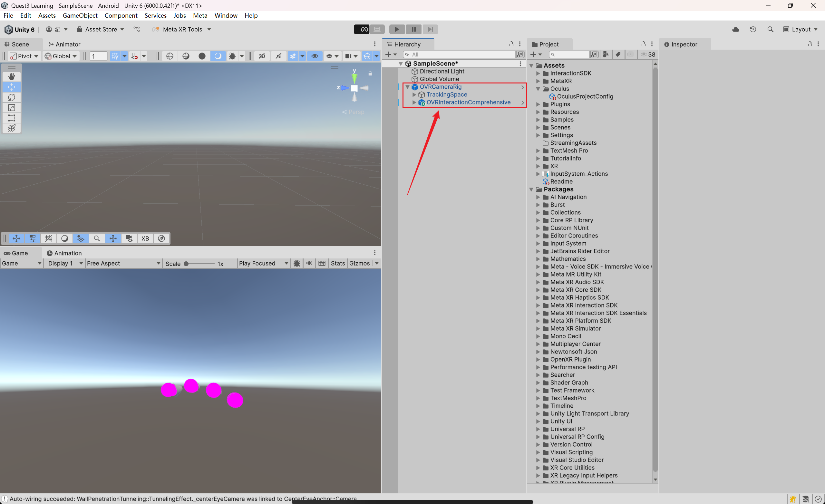
Task: Adjust the Game view Scale slider
Action: (x=200, y=264)
